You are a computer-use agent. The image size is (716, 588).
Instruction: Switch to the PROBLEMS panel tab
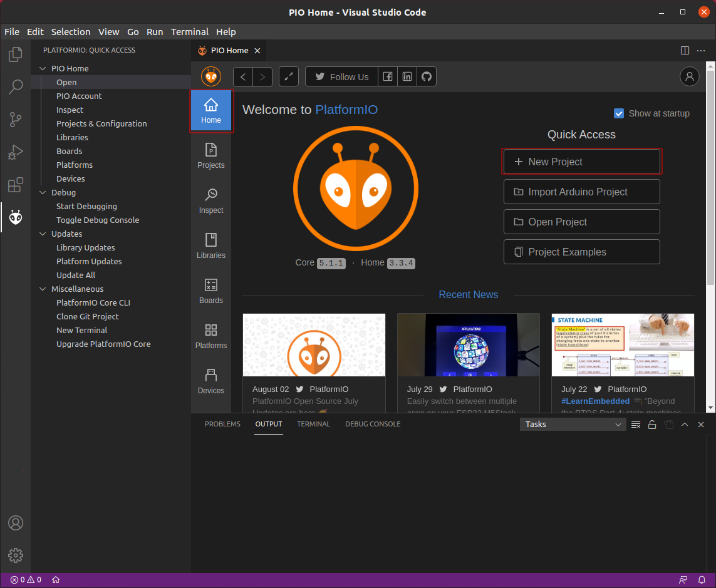pyautogui.click(x=222, y=424)
